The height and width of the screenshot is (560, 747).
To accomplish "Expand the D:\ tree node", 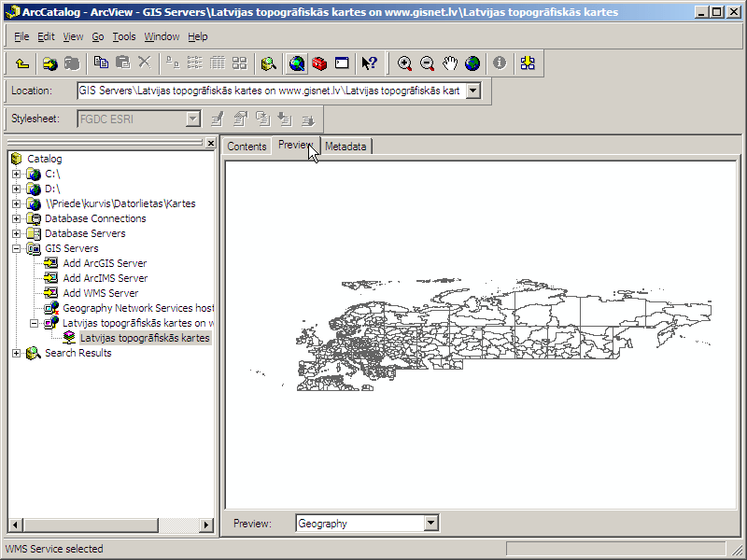I will (x=16, y=189).
